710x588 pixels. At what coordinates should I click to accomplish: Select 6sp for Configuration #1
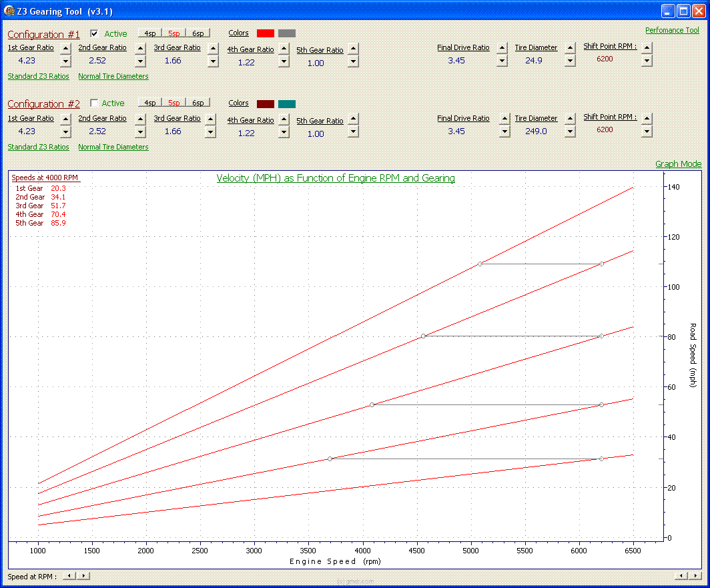click(198, 33)
